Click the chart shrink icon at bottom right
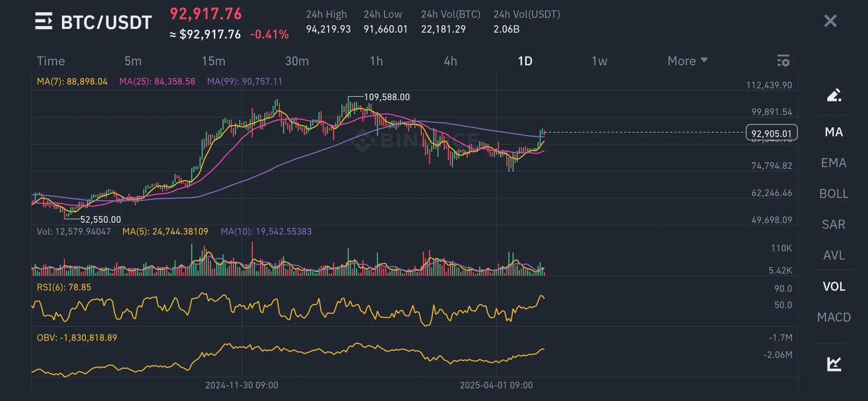Screen dimensions: 868x401 click(x=834, y=364)
